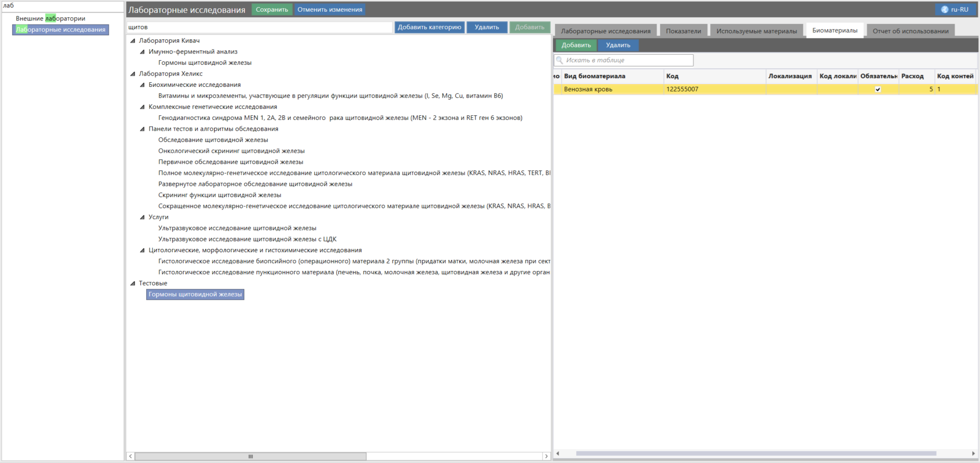Click left arrow of biomaterials table scrollbar
The image size is (980, 463).
(557, 453)
